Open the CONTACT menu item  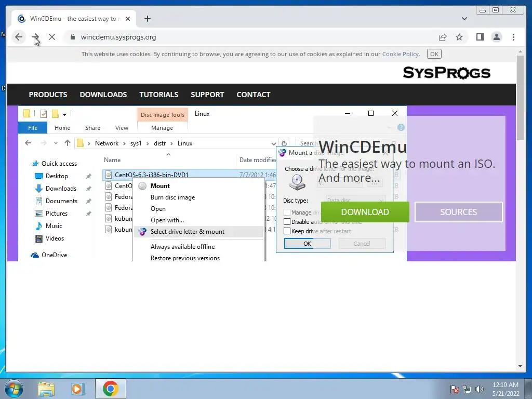[x=254, y=95]
